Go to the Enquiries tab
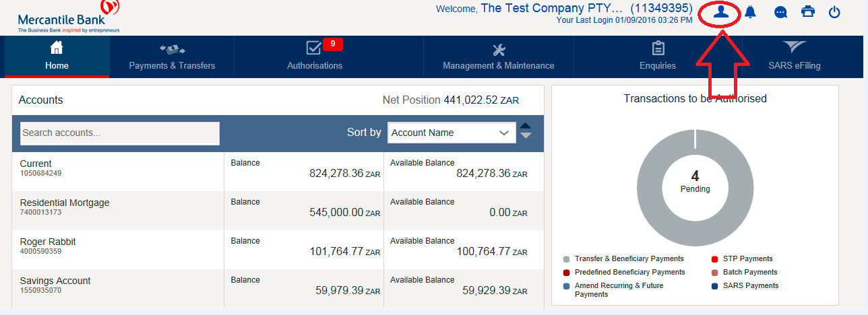Viewport: 868px width, 315px height. tap(657, 57)
